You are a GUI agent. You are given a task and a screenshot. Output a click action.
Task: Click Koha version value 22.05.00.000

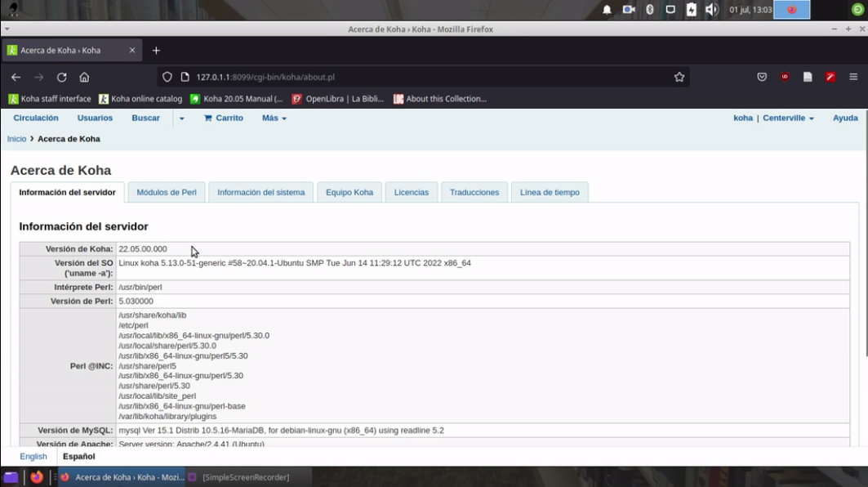coord(143,248)
